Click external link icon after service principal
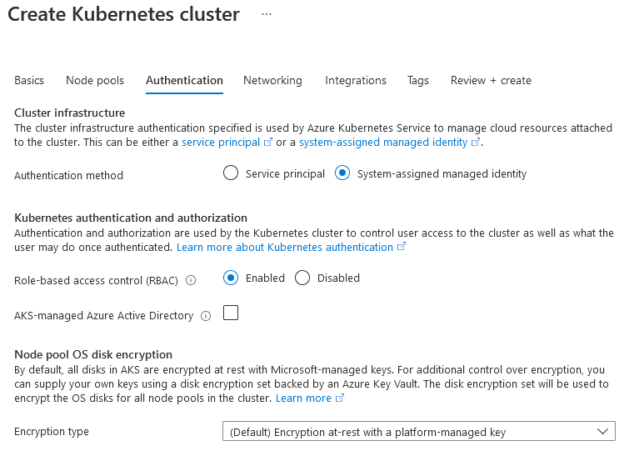This screenshot has width=624, height=451. (268, 142)
